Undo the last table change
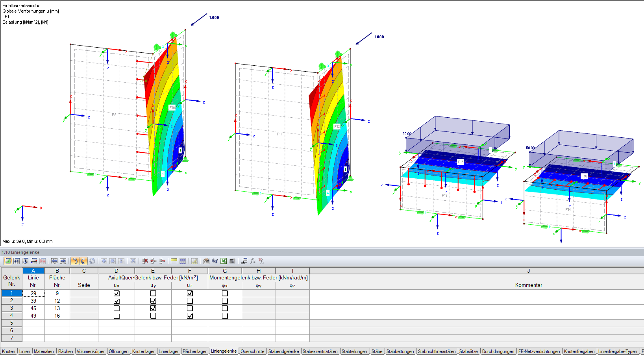 pyautogui.click(x=75, y=261)
